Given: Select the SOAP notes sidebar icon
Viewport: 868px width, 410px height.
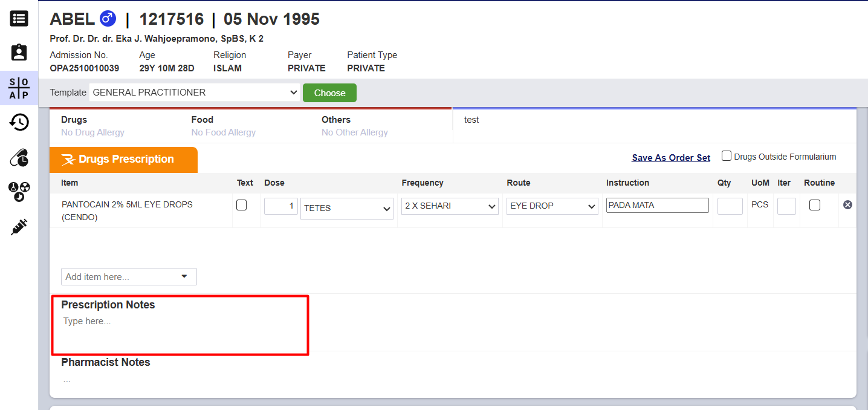Looking at the screenshot, I should (19, 88).
